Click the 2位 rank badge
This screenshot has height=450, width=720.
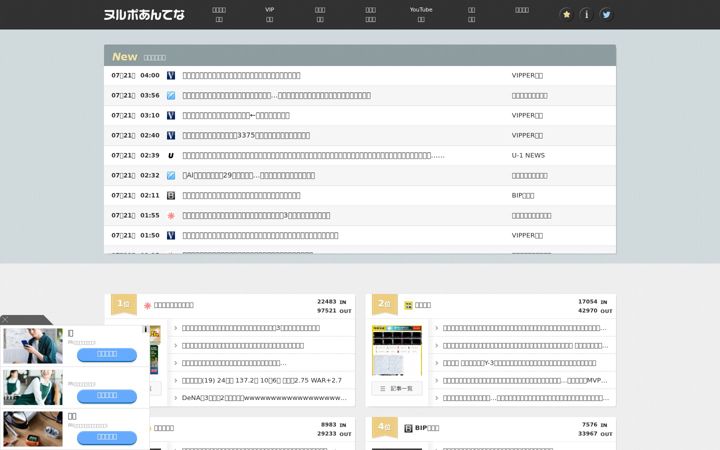click(x=384, y=304)
